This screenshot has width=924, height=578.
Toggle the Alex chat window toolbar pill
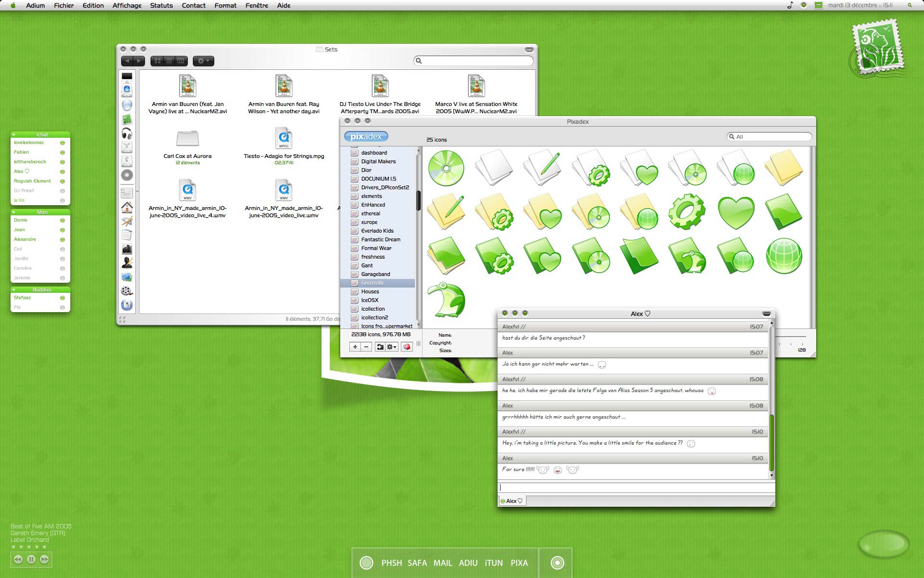pos(767,314)
